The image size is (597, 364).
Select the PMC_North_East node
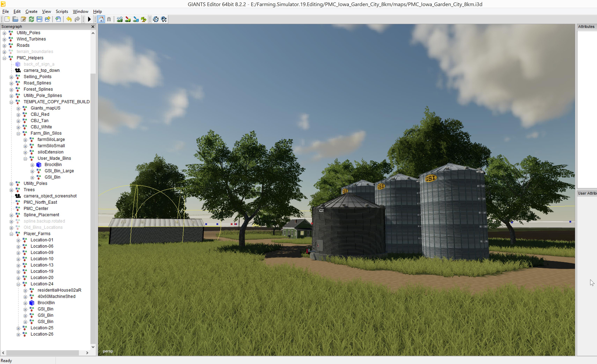[x=40, y=202]
